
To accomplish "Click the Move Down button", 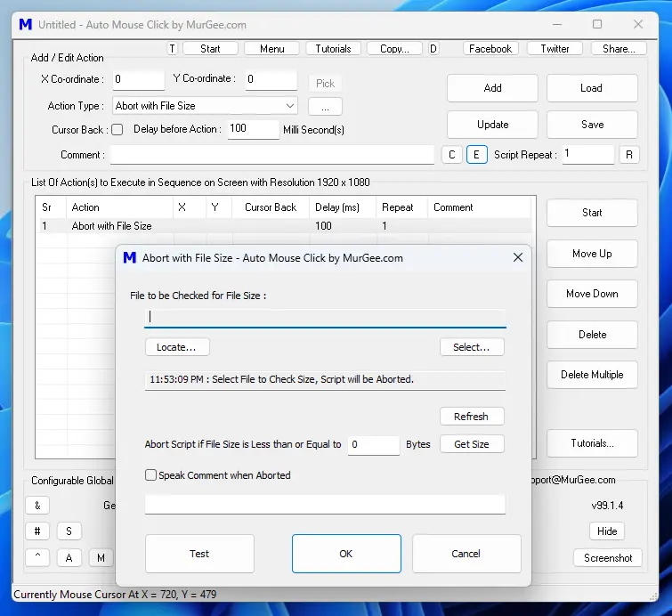I will click(592, 294).
